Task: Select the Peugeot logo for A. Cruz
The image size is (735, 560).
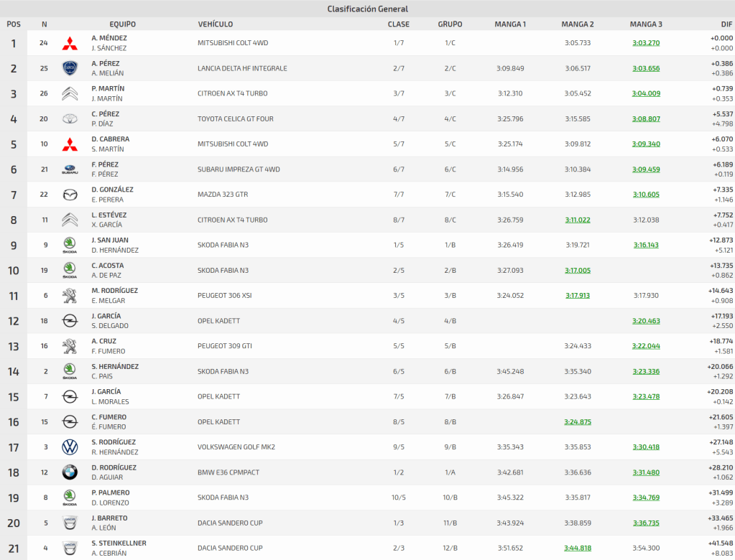Action: (x=70, y=346)
